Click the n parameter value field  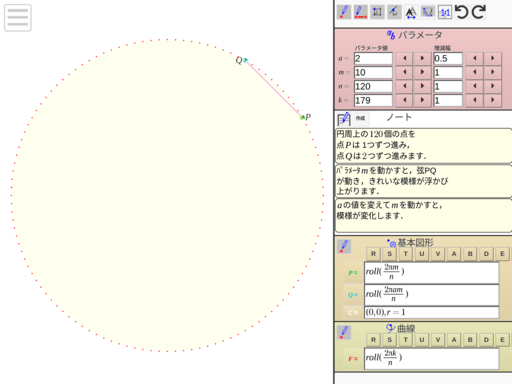(x=373, y=86)
